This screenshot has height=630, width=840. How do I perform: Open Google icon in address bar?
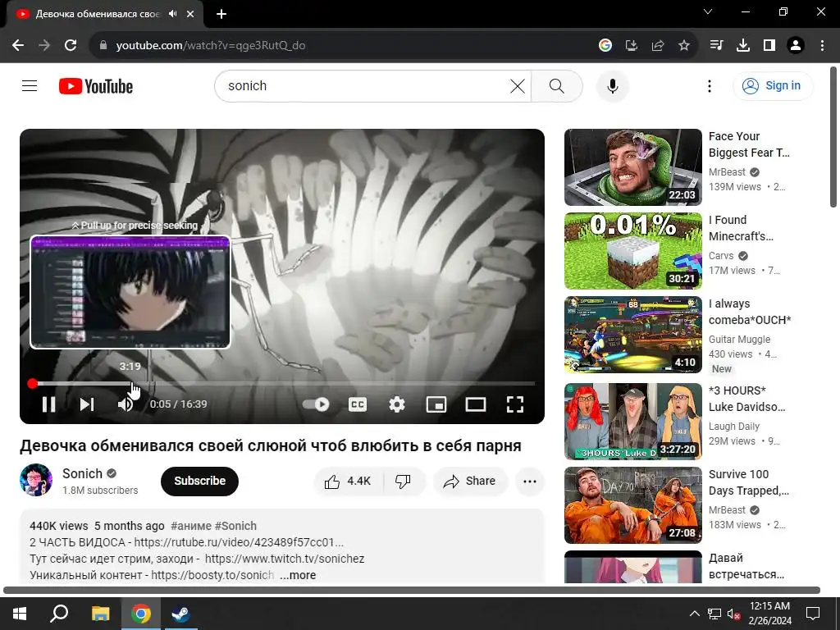click(x=605, y=46)
